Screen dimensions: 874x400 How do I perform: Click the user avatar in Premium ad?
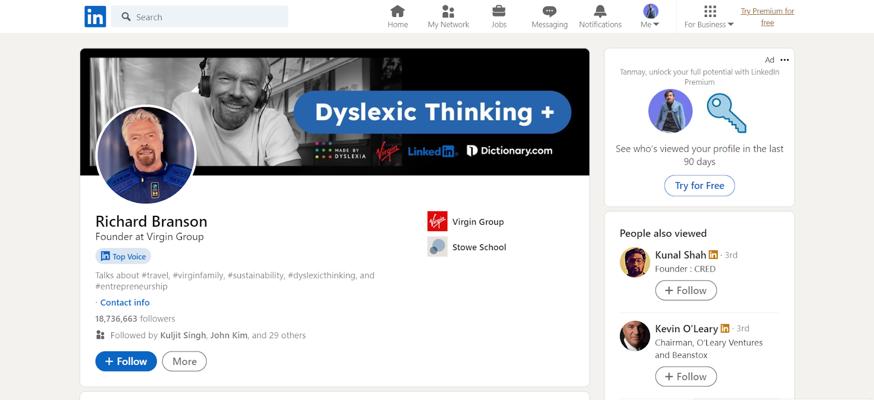pos(670,111)
